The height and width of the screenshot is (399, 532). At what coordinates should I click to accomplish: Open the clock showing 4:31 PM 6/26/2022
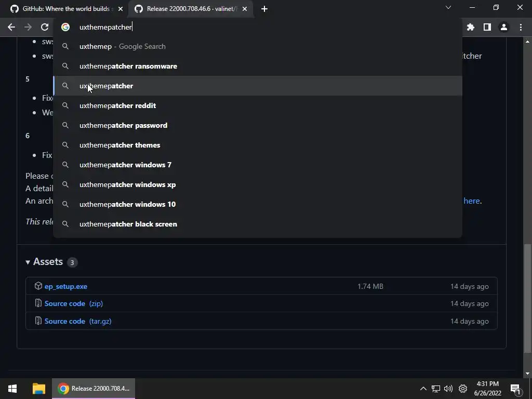[487, 389]
